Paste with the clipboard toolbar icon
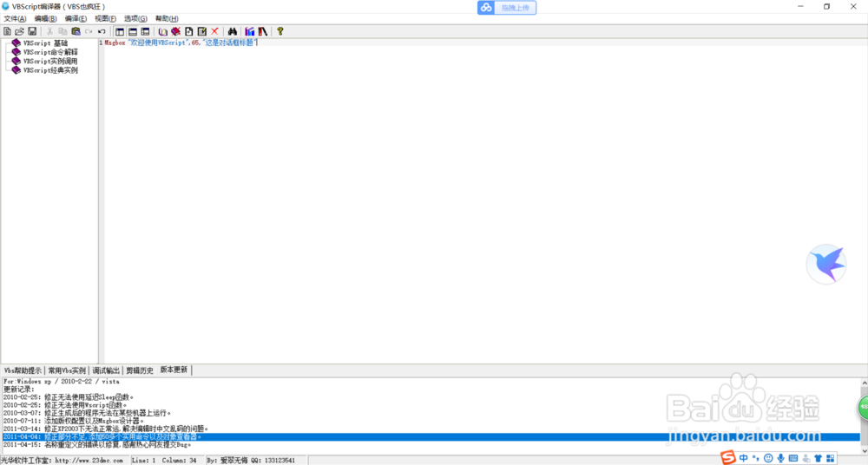 (x=76, y=31)
